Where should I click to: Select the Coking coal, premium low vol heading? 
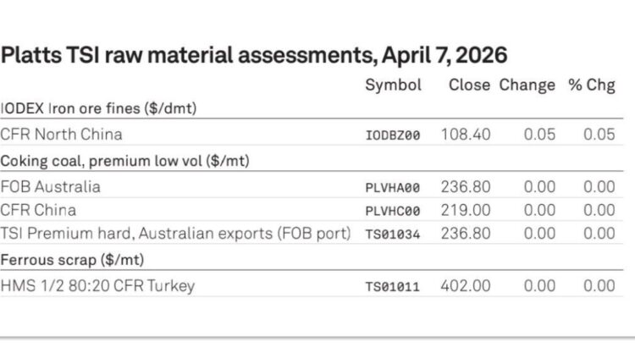[x=129, y=160]
